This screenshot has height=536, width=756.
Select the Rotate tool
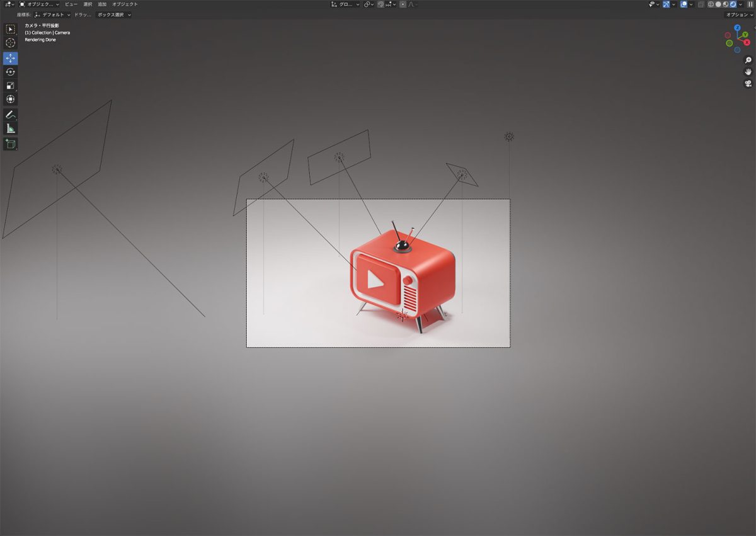coord(10,72)
